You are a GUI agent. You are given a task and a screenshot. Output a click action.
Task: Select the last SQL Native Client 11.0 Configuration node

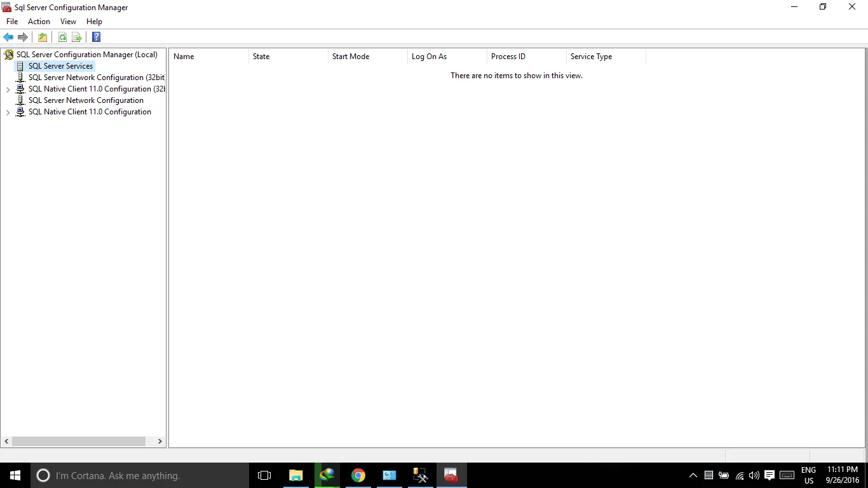coord(90,112)
